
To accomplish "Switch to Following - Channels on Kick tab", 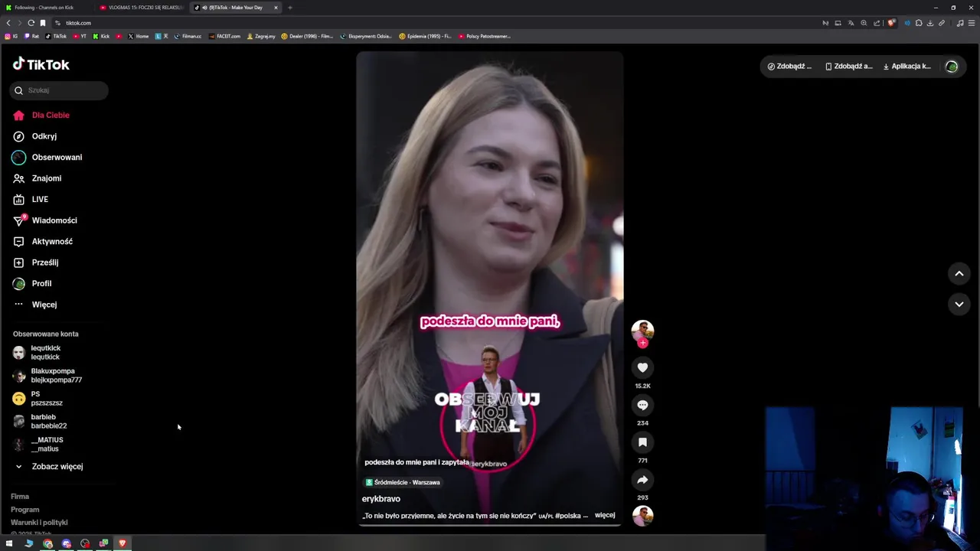I will pos(46,8).
